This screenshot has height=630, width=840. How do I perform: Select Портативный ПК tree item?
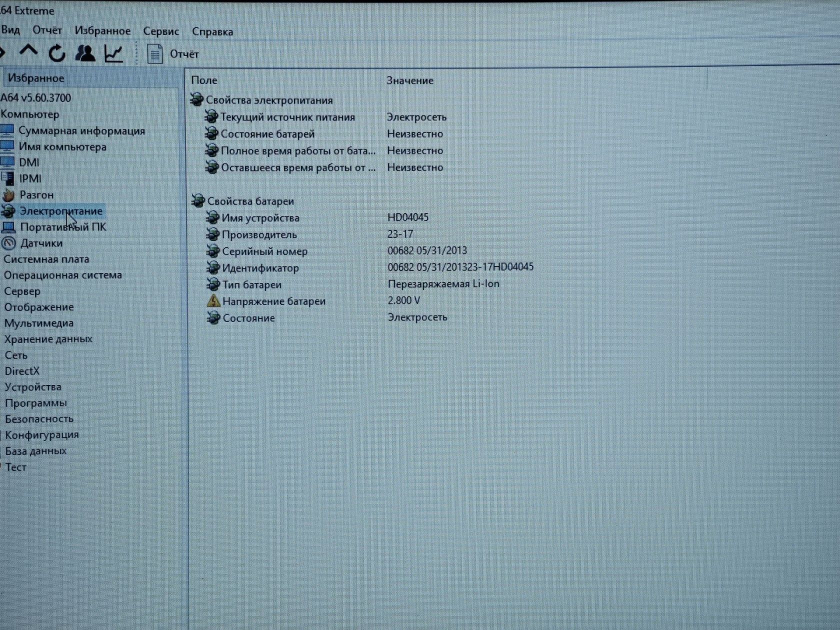coord(63,227)
